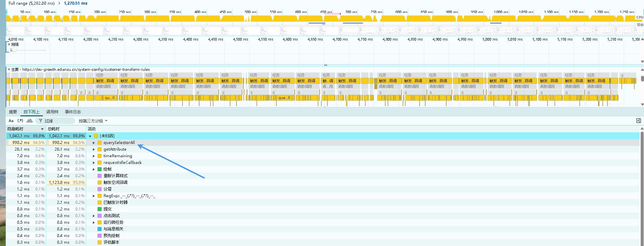Select the 与消息相关 activity row
This screenshot has height=246, width=644.
click(x=323, y=229)
